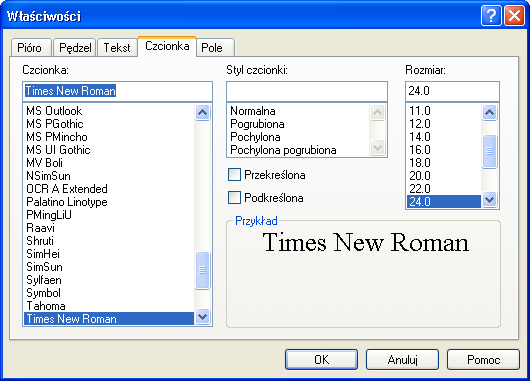Image resolution: width=530 pixels, height=381 pixels.
Task: Pick font size 24.0 in the list
Action: (444, 202)
